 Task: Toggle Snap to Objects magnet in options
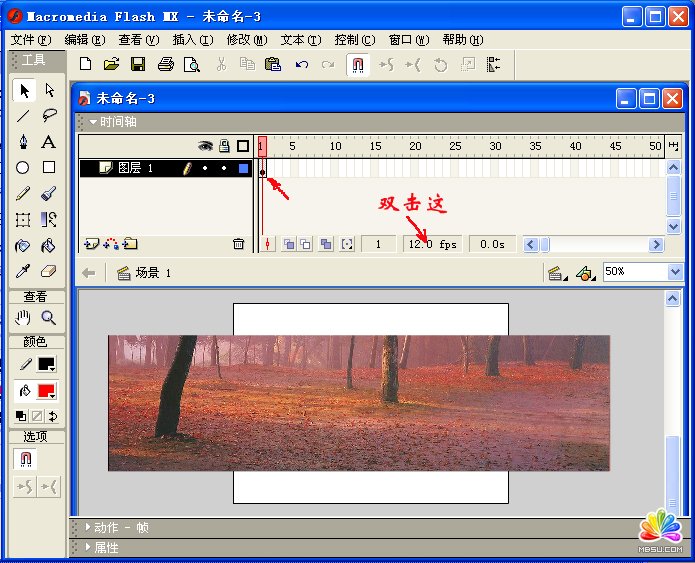coord(26,459)
